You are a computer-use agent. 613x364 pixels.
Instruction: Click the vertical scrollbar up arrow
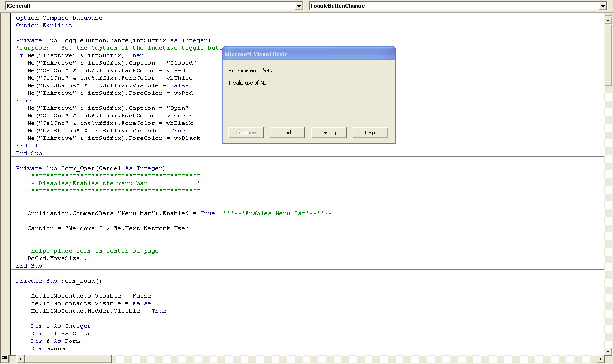(608, 20)
